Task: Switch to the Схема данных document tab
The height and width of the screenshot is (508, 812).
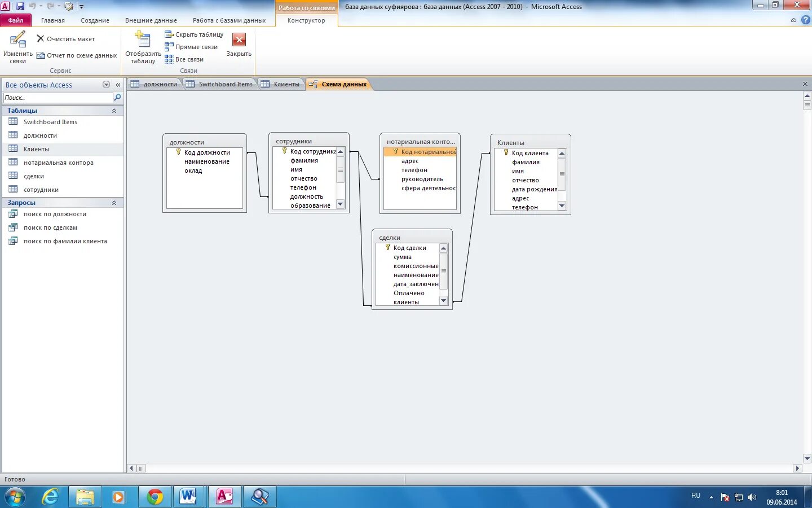Action: point(338,84)
